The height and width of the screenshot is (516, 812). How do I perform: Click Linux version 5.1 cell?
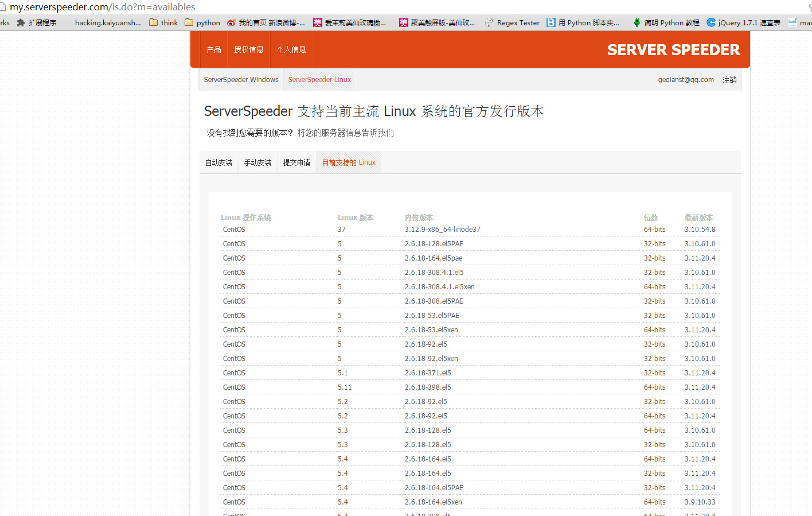tap(343, 373)
